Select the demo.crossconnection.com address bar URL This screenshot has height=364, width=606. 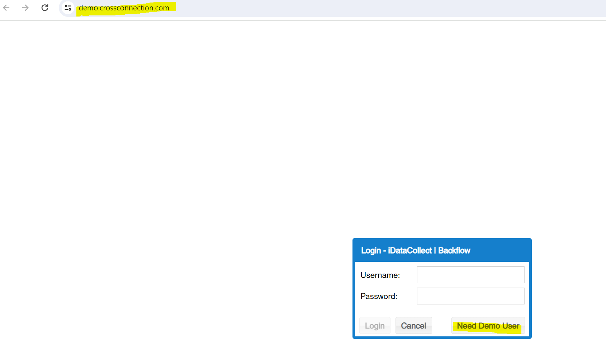(x=124, y=8)
